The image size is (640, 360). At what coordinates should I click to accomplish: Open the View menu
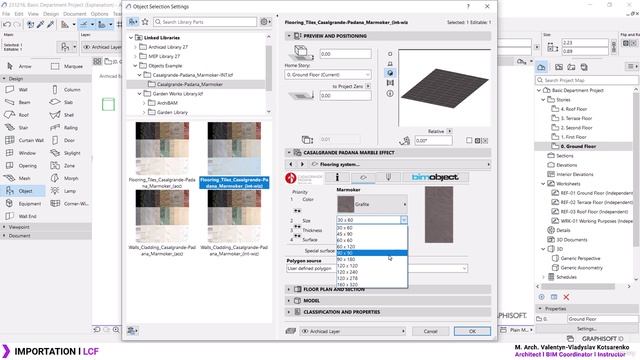(x=33, y=14)
